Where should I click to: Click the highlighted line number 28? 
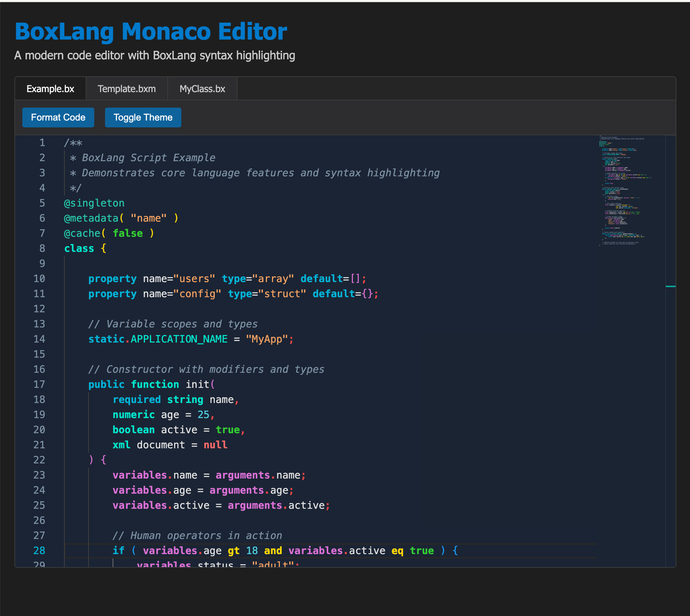(x=39, y=551)
